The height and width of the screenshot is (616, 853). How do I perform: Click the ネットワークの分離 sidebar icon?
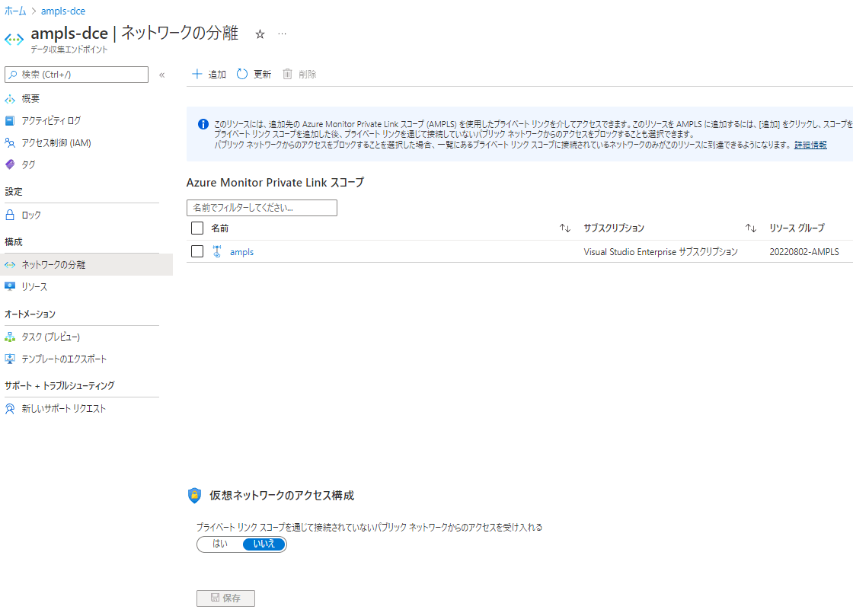(x=10, y=265)
